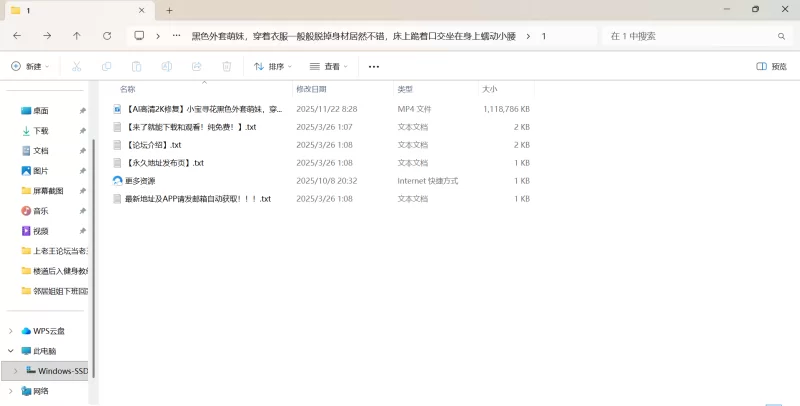
Task: Unpin 文档 using its pin icon
Action: coord(83,151)
